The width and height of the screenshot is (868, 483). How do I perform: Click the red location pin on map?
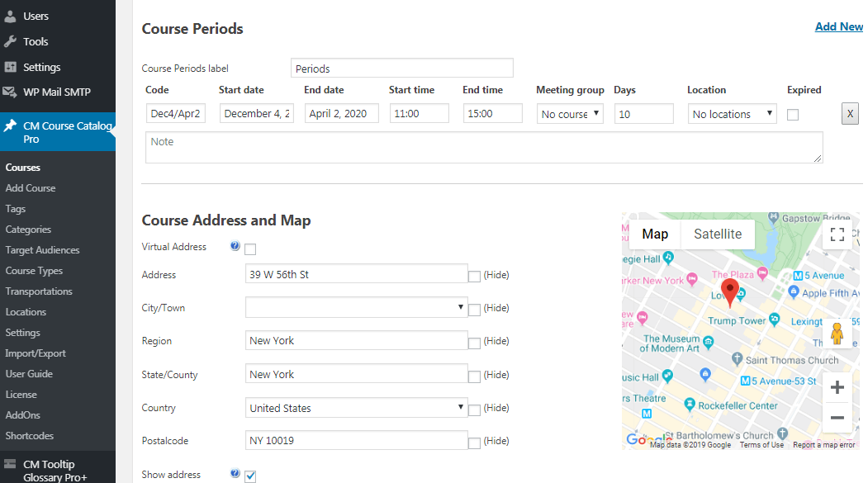pyautogui.click(x=729, y=291)
